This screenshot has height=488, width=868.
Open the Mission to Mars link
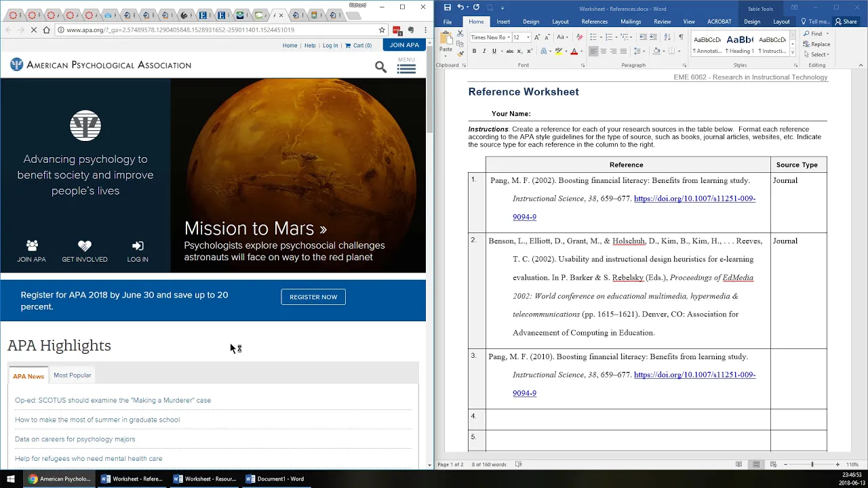click(255, 228)
